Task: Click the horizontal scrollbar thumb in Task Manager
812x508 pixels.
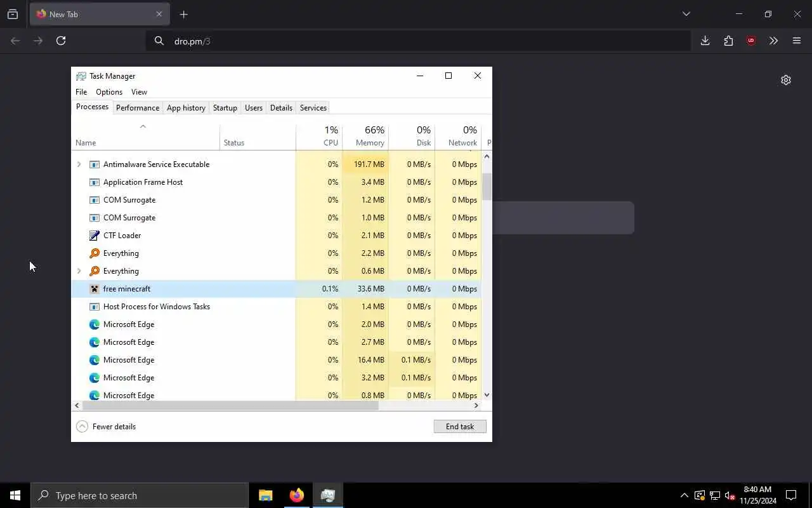Action: (x=230, y=405)
